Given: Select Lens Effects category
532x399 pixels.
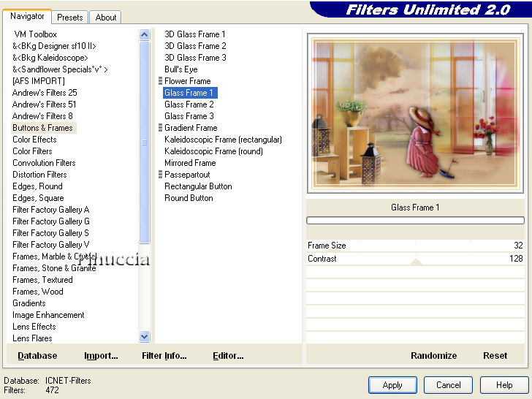Looking at the screenshot, I should click(34, 327).
